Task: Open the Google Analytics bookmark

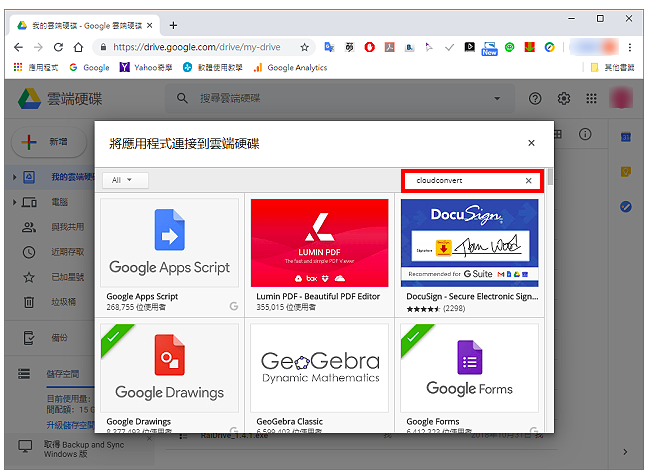Action: coord(290,67)
